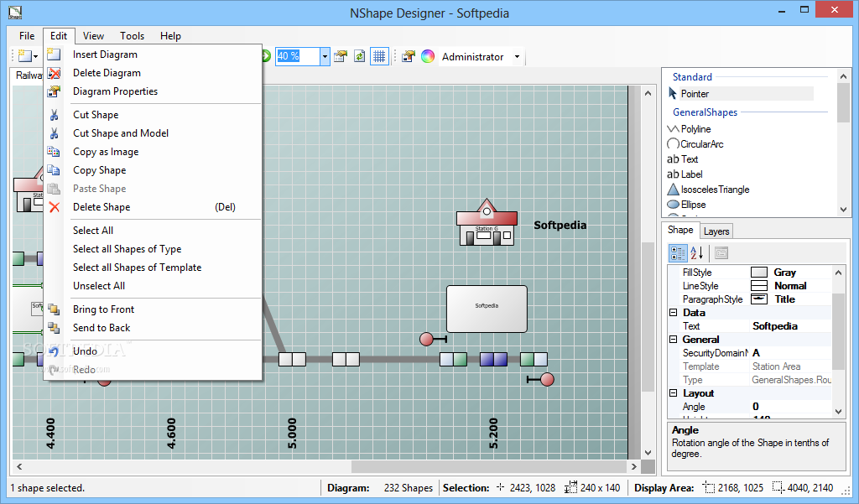Click the Alphabetical sort icon
This screenshot has width=859, height=504.
click(696, 253)
